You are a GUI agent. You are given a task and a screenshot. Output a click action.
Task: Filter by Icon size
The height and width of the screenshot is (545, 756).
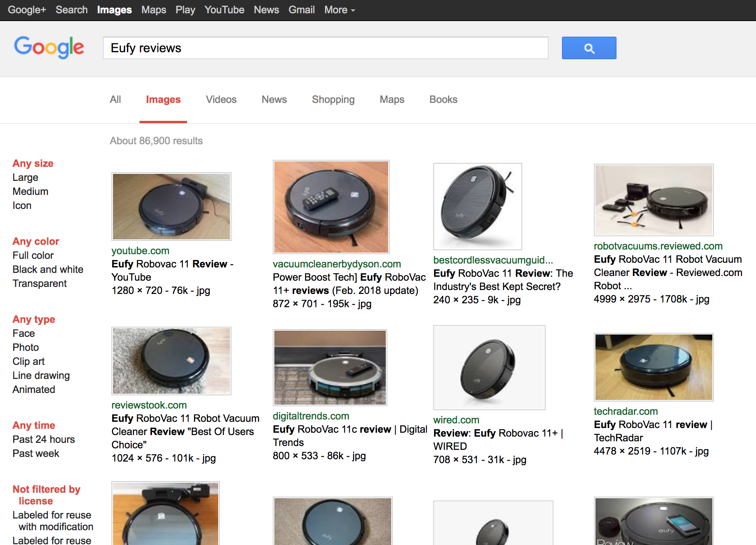[x=22, y=205]
